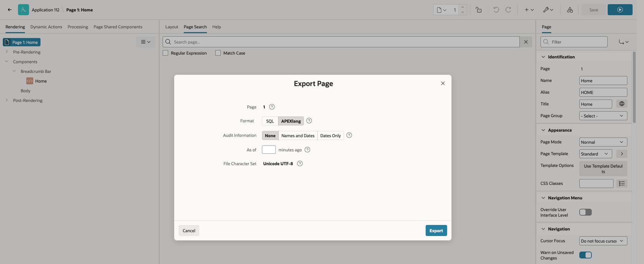Switch to the Dynamic Actions tab
644x264 pixels.
click(x=46, y=27)
